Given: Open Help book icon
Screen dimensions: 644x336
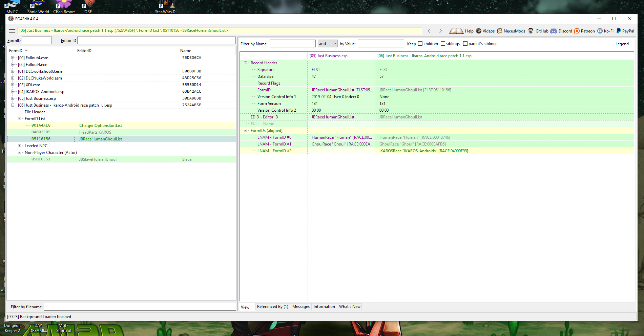Looking at the screenshot, I should click(x=456, y=31).
